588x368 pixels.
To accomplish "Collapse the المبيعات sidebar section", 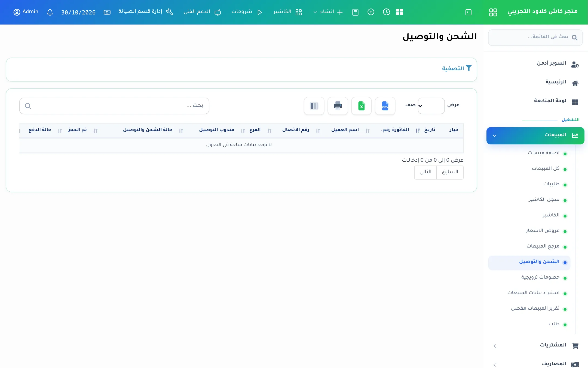I will pyautogui.click(x=535, y=135).
